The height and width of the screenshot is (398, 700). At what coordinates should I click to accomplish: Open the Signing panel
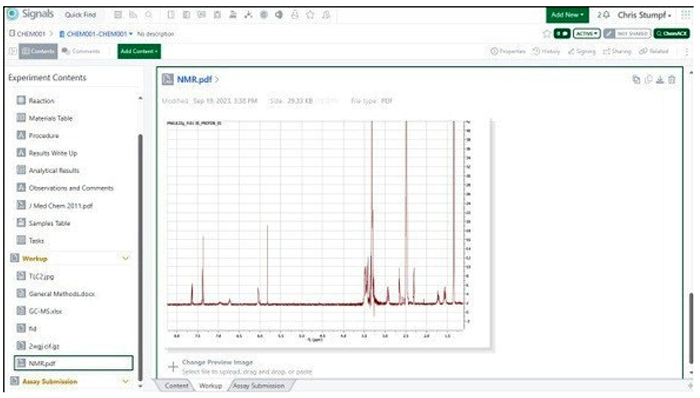(x=582, y=51)
